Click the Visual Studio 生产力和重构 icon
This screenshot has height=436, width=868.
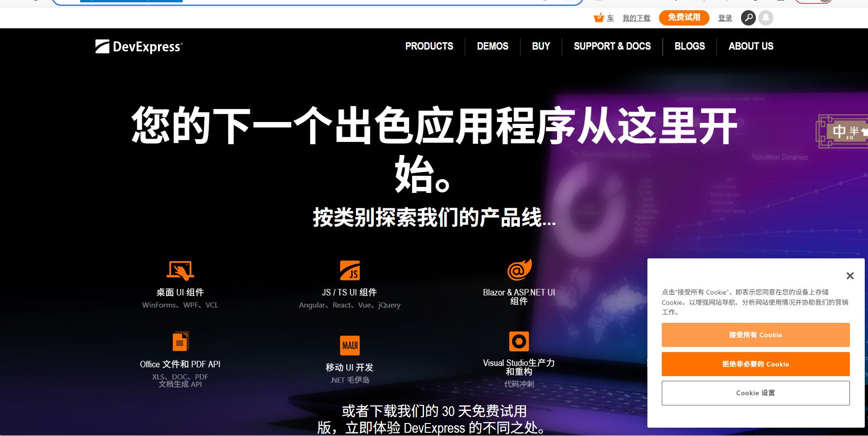[519, 341]
